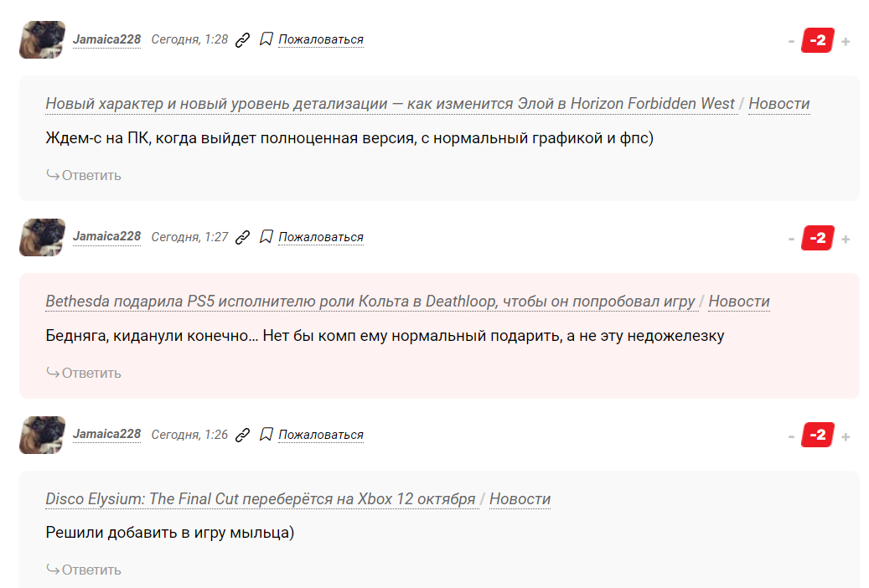Click the chain link icon beside 1:26 timestamp
This screenshot has height=588, width=869.
[243, 435]
